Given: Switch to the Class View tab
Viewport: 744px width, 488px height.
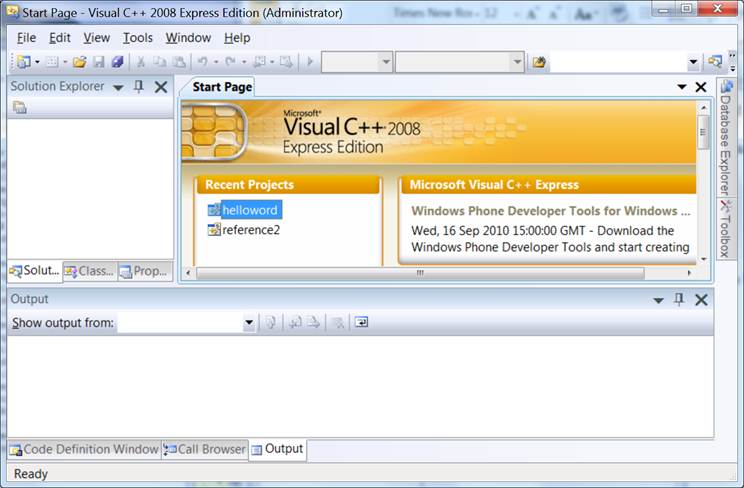Looking at the screenshot, I should click(90, 271).
